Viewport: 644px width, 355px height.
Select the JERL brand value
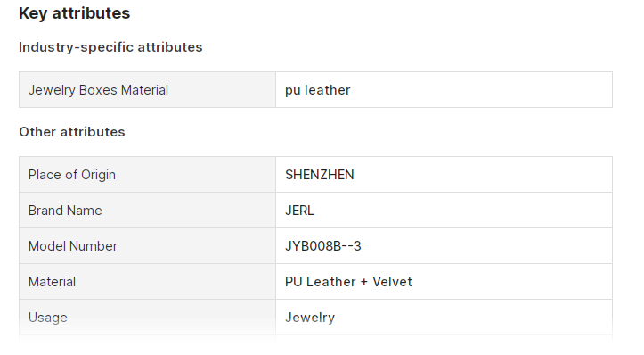click(x=299, y=211)
